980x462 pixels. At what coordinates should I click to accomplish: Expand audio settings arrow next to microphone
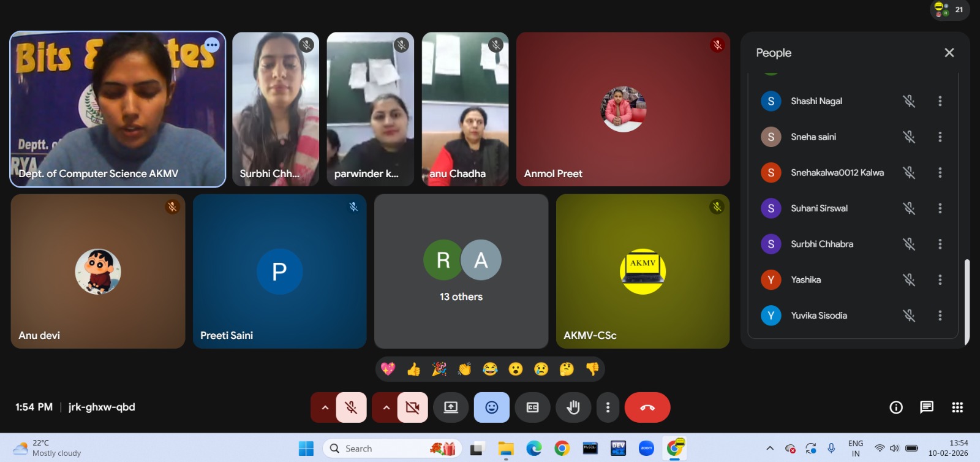pyautogui.click(x=325, y=407)
